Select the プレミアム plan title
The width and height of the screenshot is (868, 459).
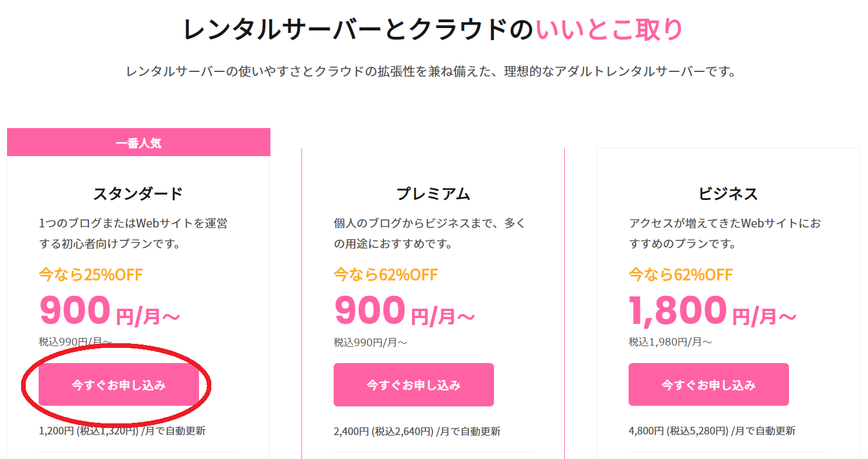pyautogui.click(x=433, y=194)
